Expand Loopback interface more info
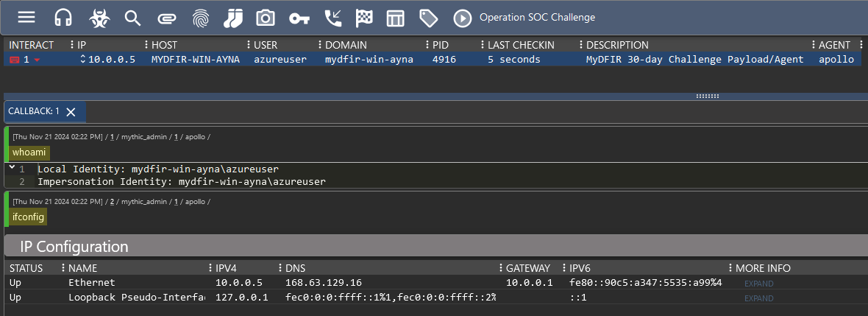Screen dimensions: 868x316 point(758,298)
